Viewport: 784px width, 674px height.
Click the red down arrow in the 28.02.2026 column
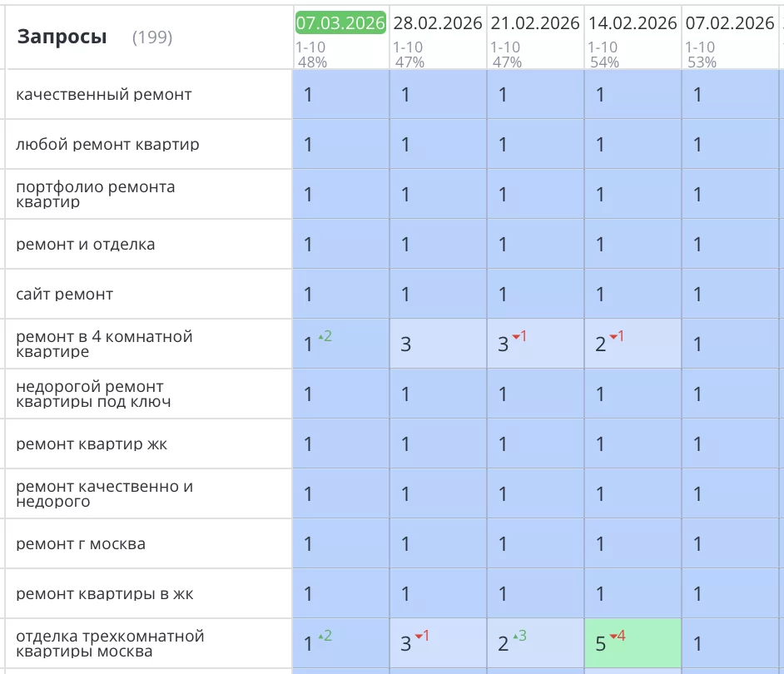421,636
